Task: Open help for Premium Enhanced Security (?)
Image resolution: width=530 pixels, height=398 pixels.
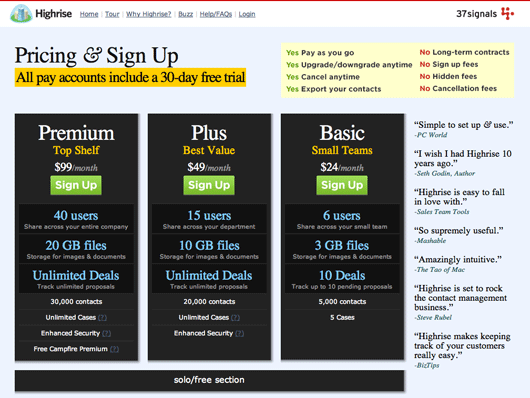Action: click(106, 333)
